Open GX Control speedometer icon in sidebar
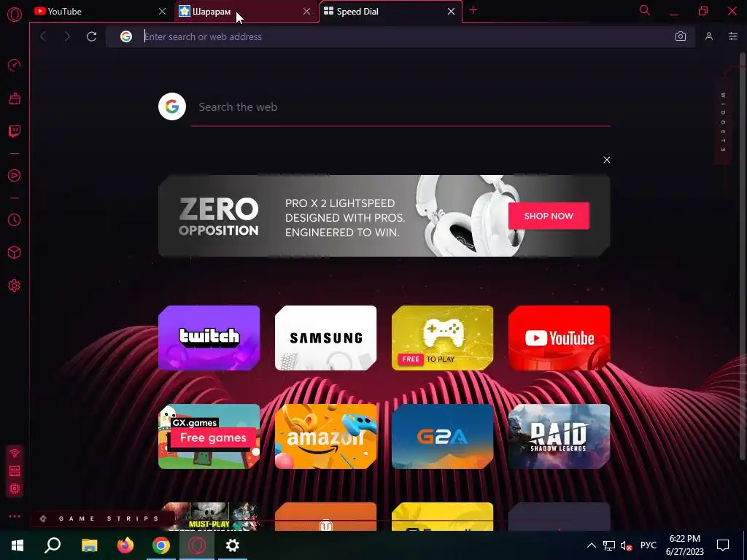The image size is (747, 560). tap(15, 65)
